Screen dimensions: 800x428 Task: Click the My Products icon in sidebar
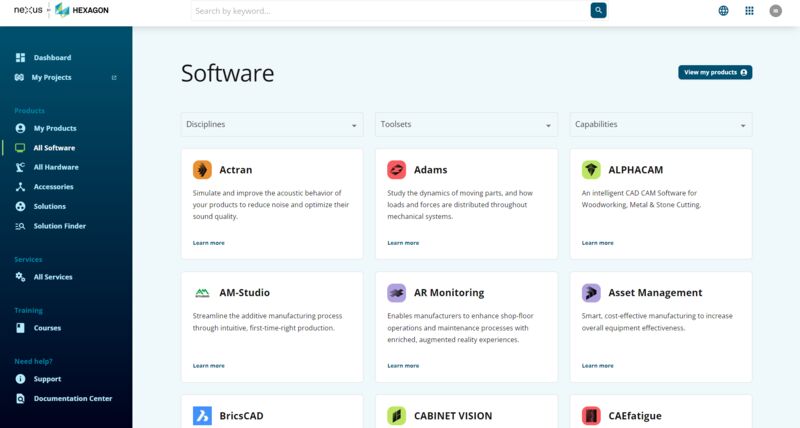20,128
